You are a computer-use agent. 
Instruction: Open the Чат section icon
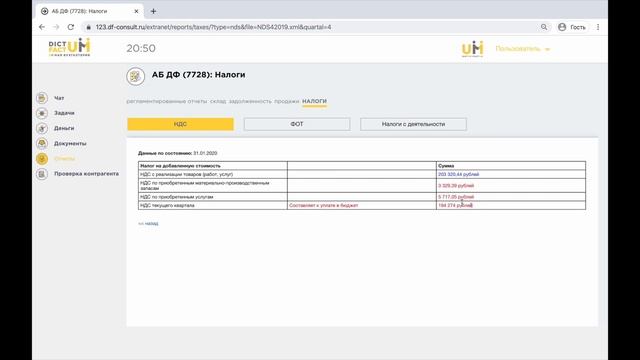tap(42, 98)
